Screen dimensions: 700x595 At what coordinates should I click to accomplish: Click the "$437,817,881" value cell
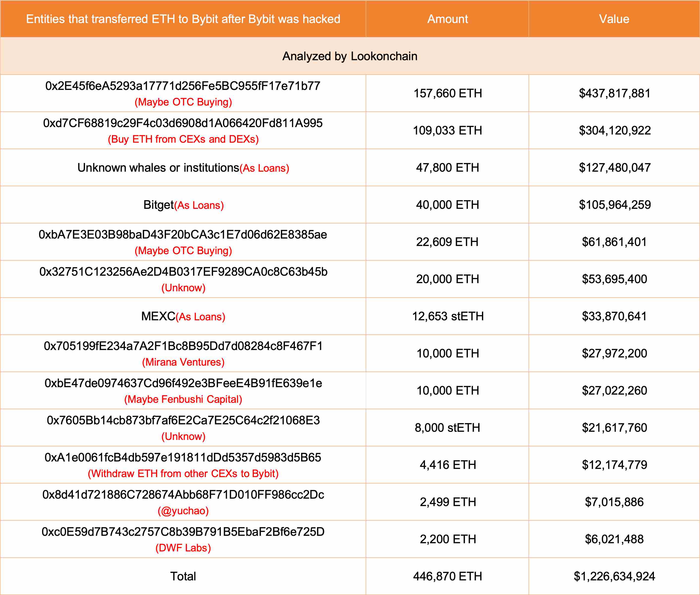click(x=615, y=93)
